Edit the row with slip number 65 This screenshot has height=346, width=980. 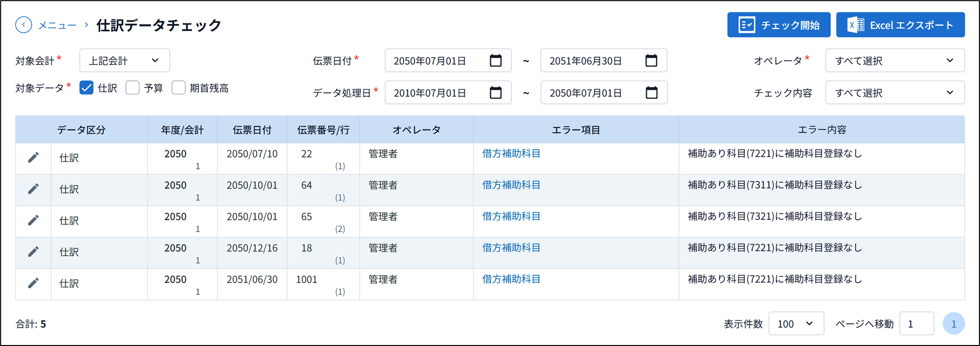pyautogui.click(x=33, y=220)
